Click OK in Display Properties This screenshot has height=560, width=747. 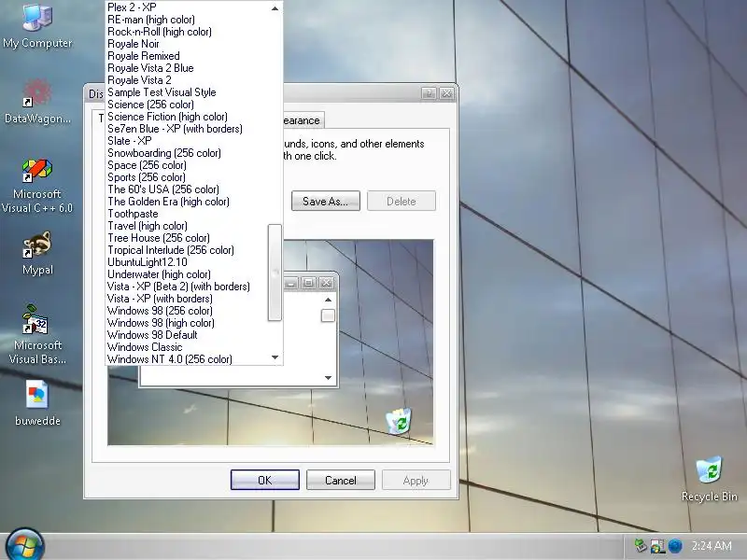pos(265,480)
